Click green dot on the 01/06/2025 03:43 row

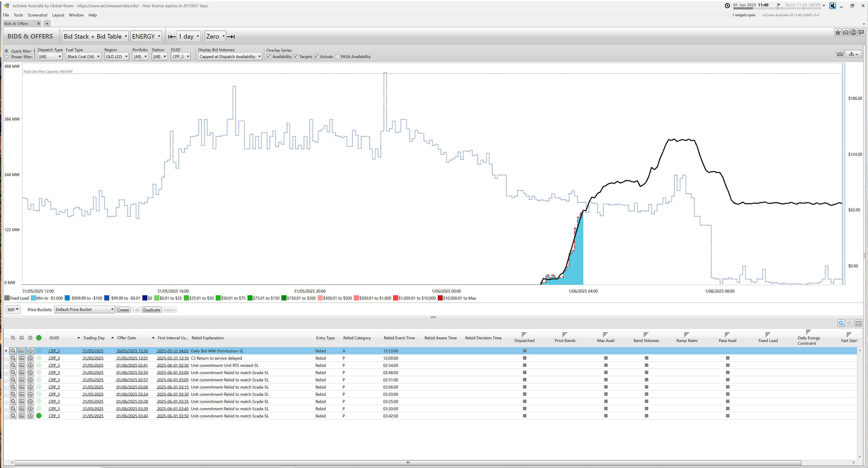pyautogui.click(x=39, y=416)
